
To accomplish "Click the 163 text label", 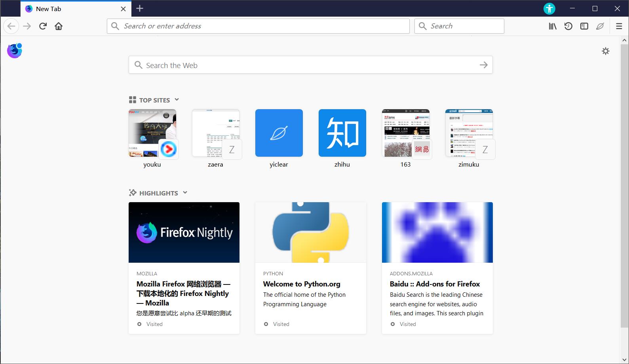I will pos(405,165).
